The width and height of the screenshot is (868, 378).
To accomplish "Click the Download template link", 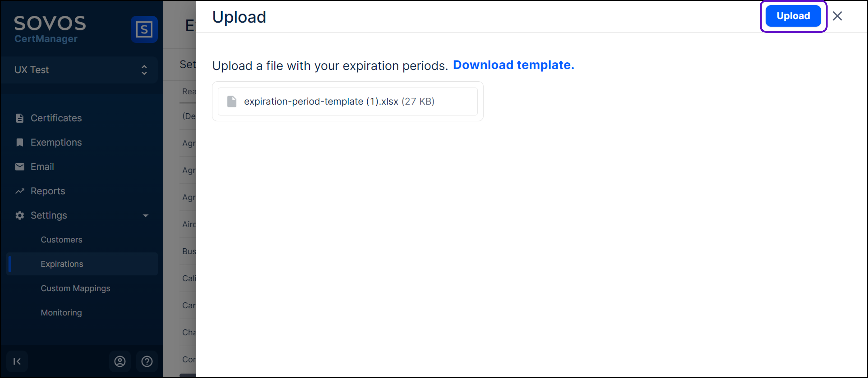I will point(513,65).
